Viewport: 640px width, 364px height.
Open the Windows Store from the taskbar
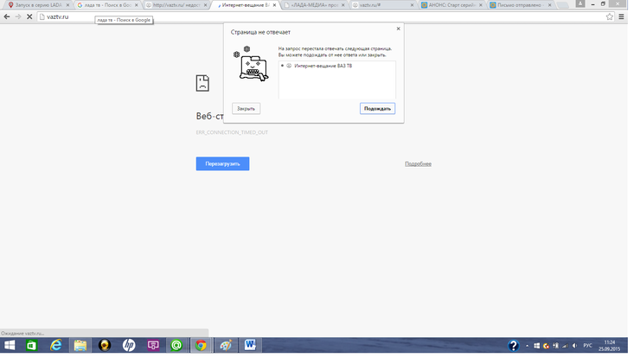tap(31, 346)
